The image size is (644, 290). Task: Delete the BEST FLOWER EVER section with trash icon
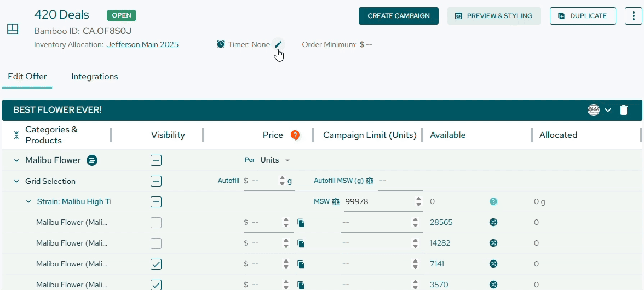pos(623,110)
